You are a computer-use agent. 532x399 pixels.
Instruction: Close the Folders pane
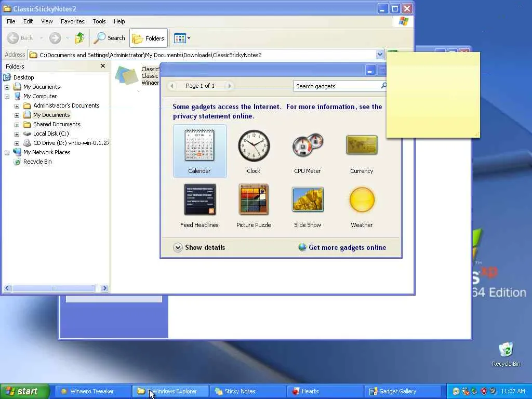coord(103,66)
